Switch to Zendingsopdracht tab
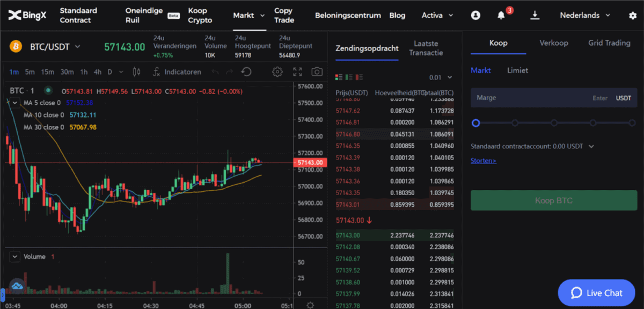644x309 pixels. click(x=367, y=48)
